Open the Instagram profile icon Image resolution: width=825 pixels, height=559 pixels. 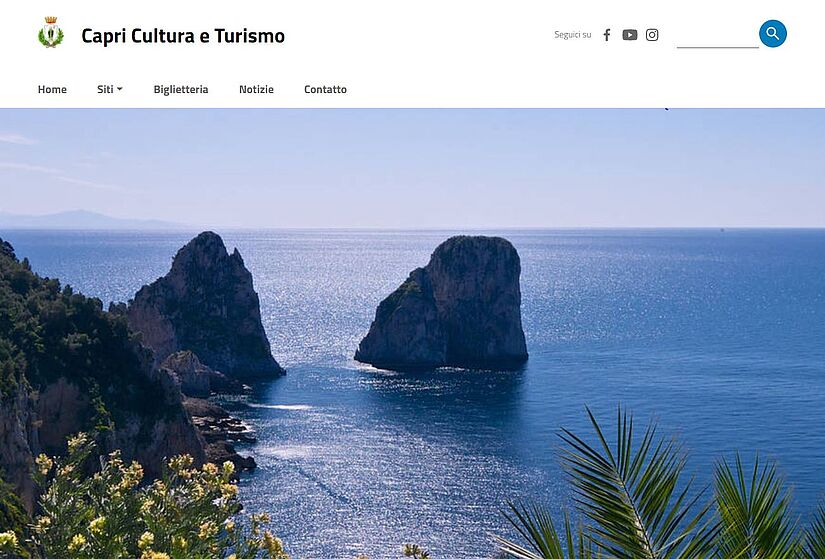coord(652,35)
